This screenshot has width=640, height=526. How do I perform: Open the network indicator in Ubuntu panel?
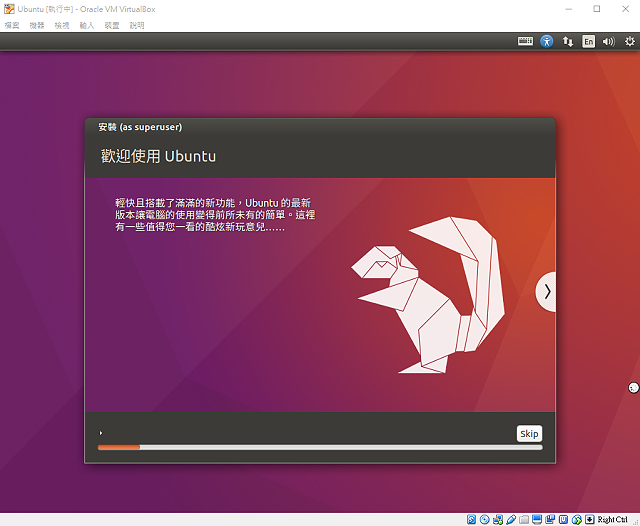point(568,41)
